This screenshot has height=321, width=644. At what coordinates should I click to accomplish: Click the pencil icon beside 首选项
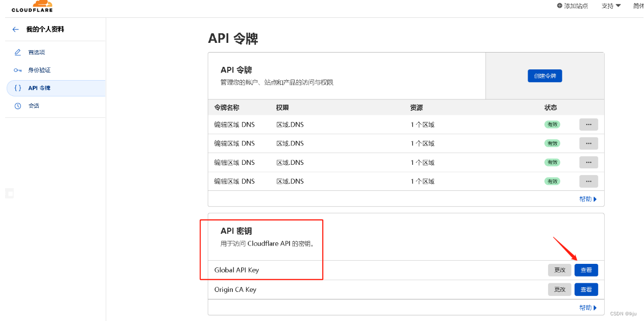coord(18,52)
